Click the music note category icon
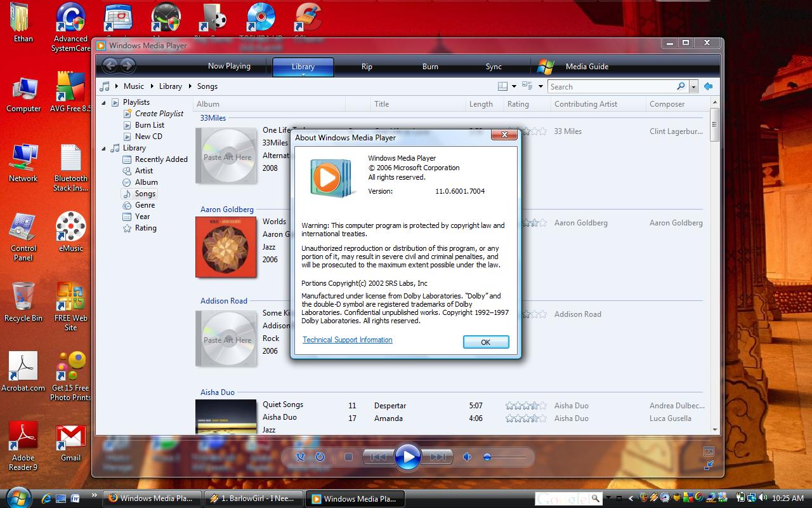Image resolution: width=812 pixels, height=508 pixels. 105,86
